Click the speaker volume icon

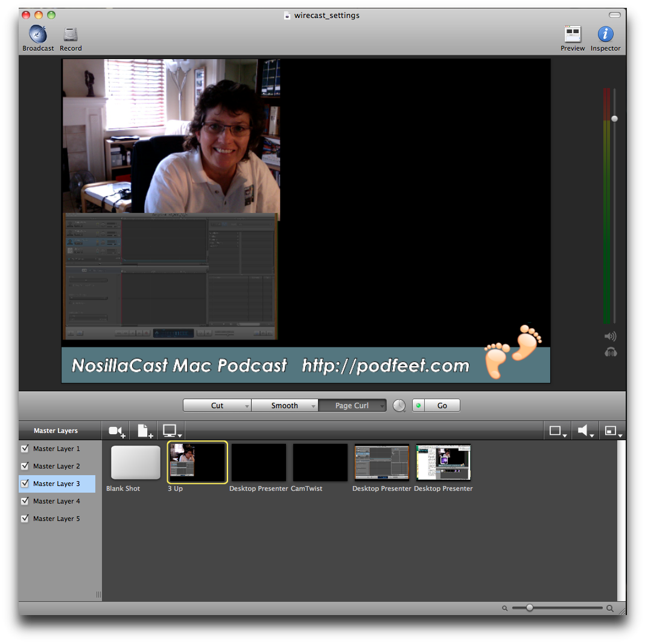(610, 336)
